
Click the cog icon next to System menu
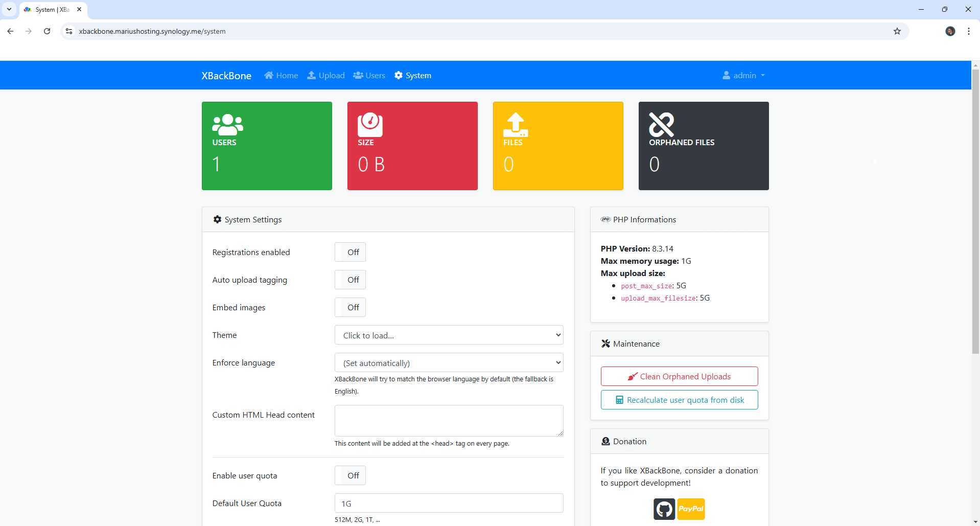point(399,75)
